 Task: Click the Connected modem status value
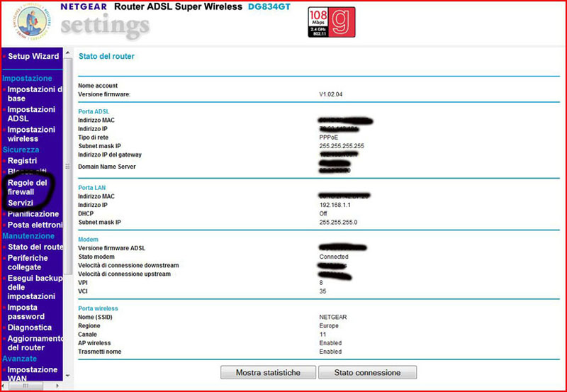pos(334,257)
